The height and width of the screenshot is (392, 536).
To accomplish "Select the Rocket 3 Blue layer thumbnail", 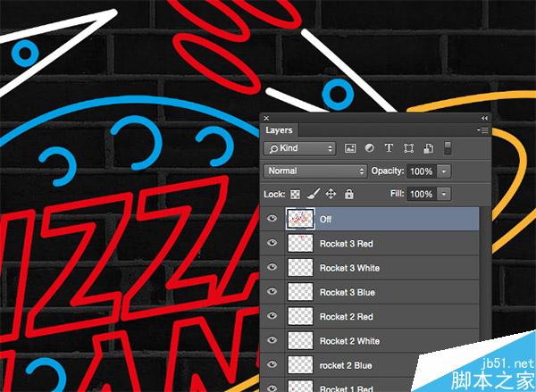I will (x=300, y=292).
